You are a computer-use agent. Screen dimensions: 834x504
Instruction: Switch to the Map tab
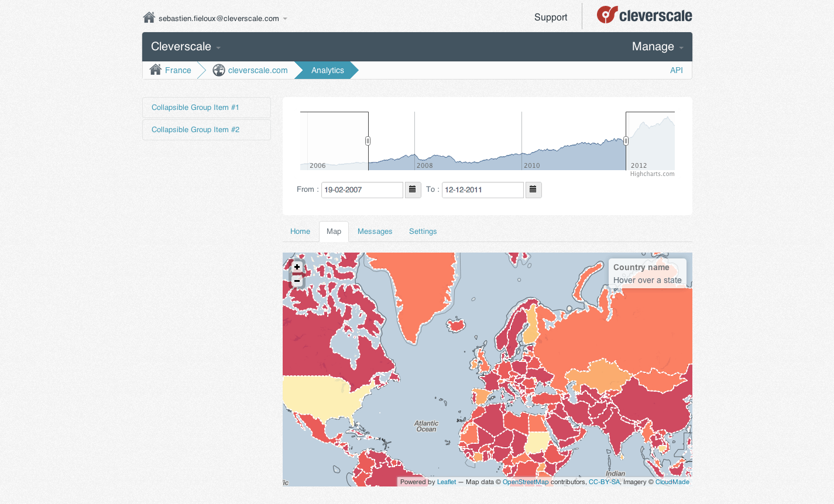[x=334, y=232]
